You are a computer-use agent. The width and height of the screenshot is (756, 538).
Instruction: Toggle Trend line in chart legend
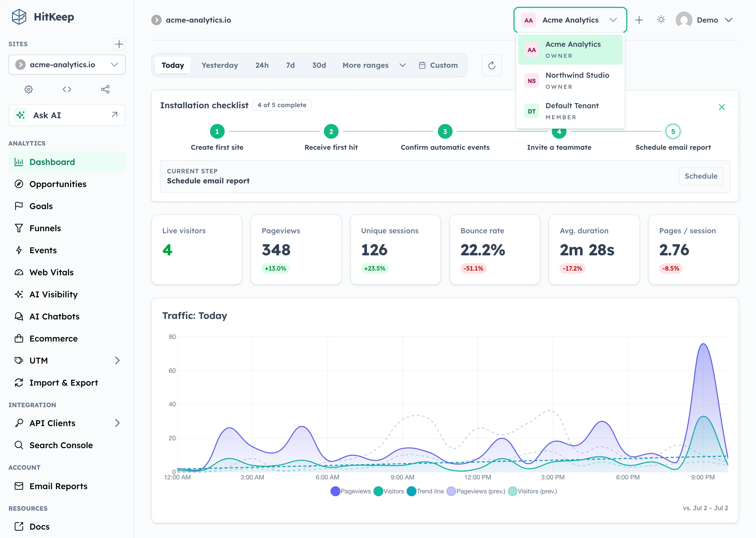click(x=425, y=491)
